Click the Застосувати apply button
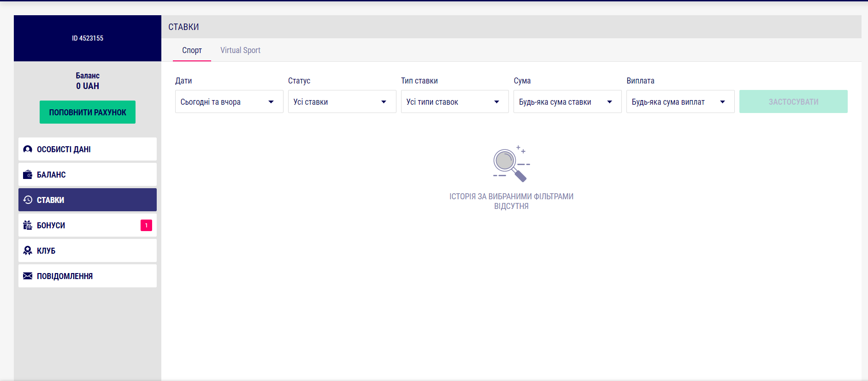This screenshot has width=868, height=381. 793,102
